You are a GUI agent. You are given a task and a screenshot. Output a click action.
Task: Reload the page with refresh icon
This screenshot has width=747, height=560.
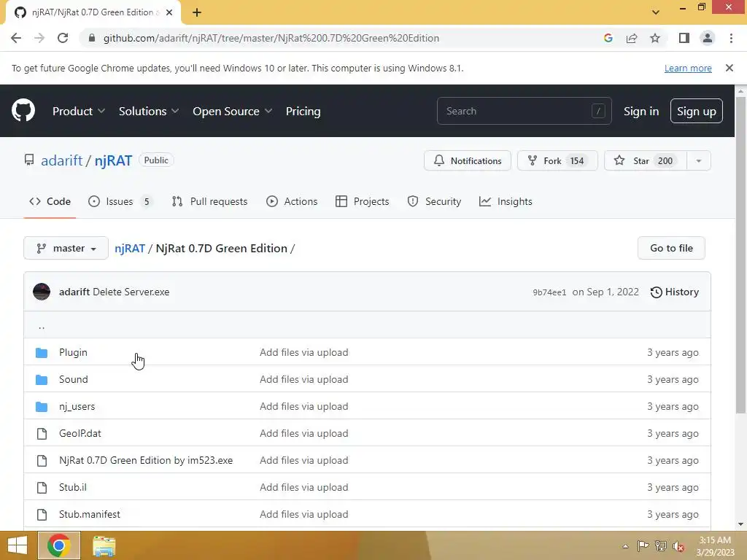pos(63,38)
